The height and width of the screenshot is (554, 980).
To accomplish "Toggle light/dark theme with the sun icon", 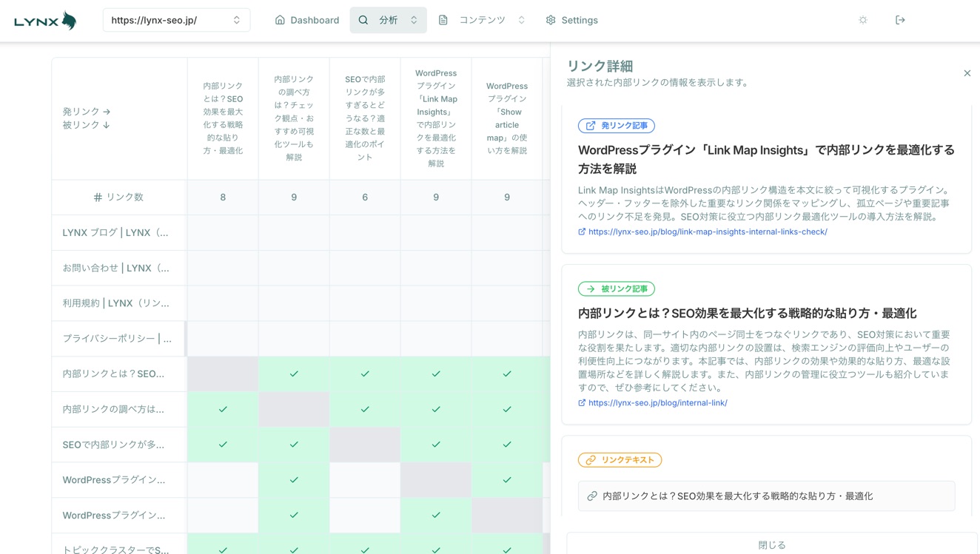I will point(863,19).
